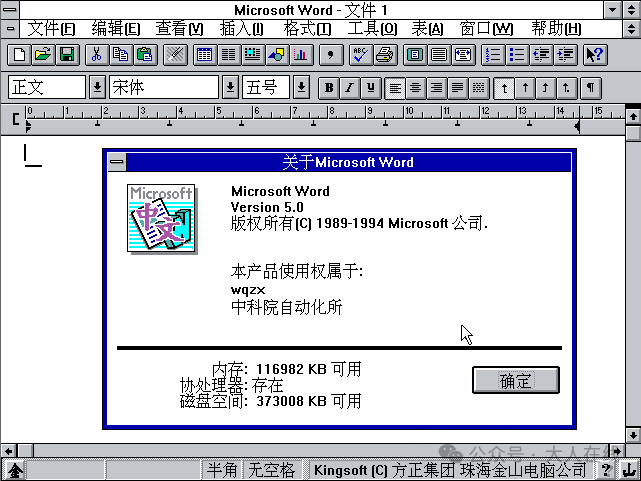641x481 pixels.
Task: Select the right tab stop button
Action: (545, 88)
